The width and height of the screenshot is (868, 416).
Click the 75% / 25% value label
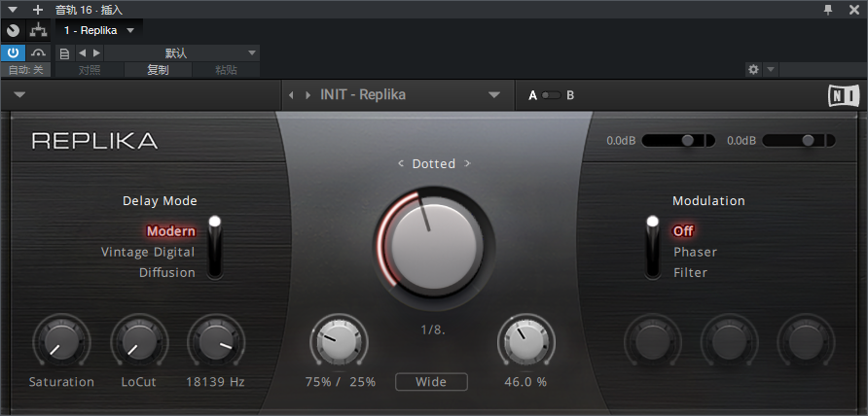click(x=341, y=382)
